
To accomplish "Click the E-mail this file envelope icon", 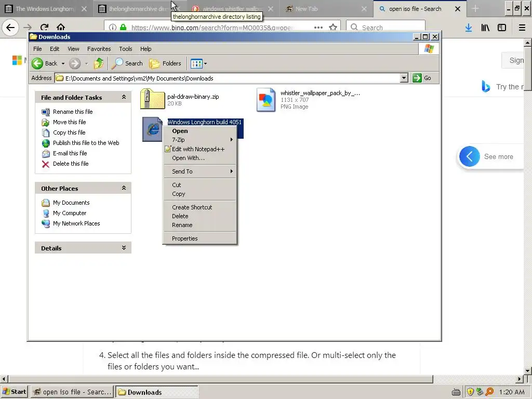I will point(46,154).
